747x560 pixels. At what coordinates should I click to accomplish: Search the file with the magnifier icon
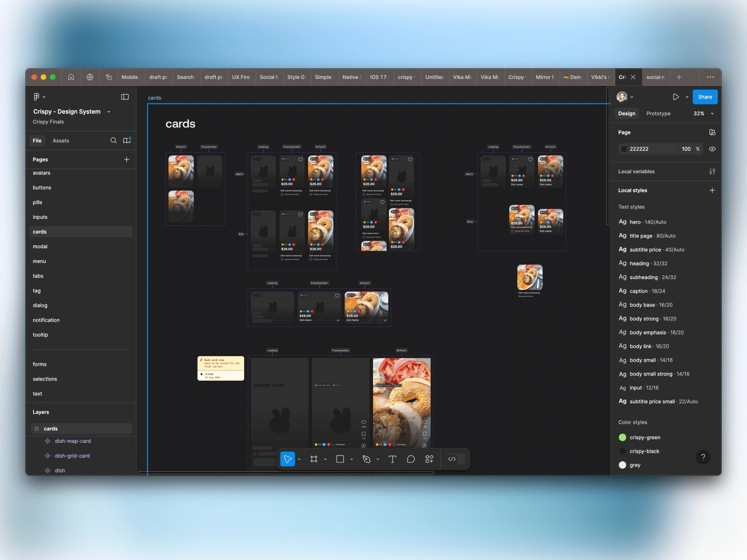point(113,140)
